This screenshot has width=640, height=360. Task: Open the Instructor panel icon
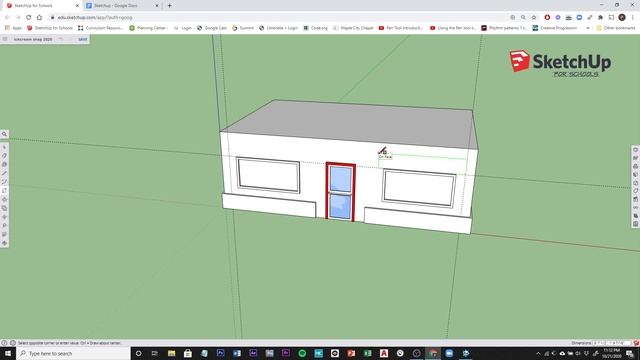636,158
